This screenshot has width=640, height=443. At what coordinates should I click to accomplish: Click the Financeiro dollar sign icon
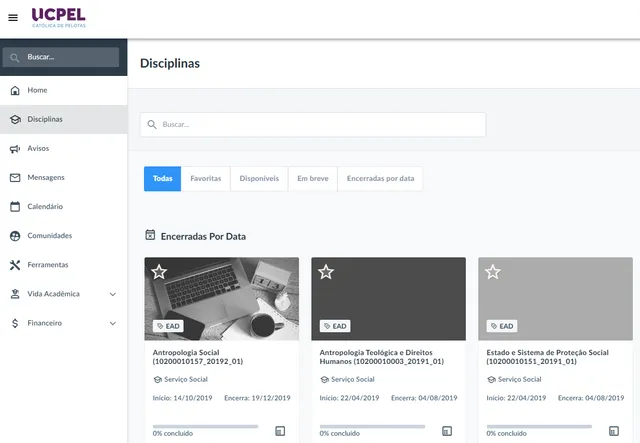(x=15, y=323)
